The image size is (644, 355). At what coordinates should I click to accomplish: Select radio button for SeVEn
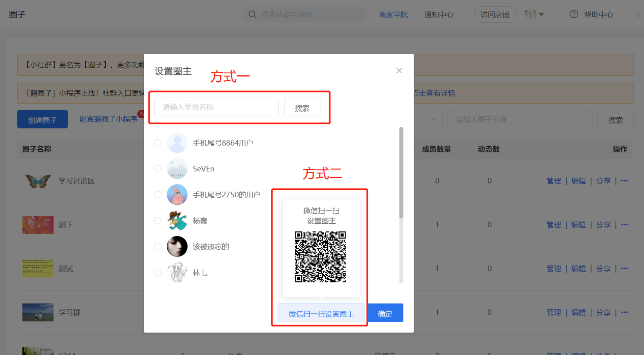tap(158, 169)
